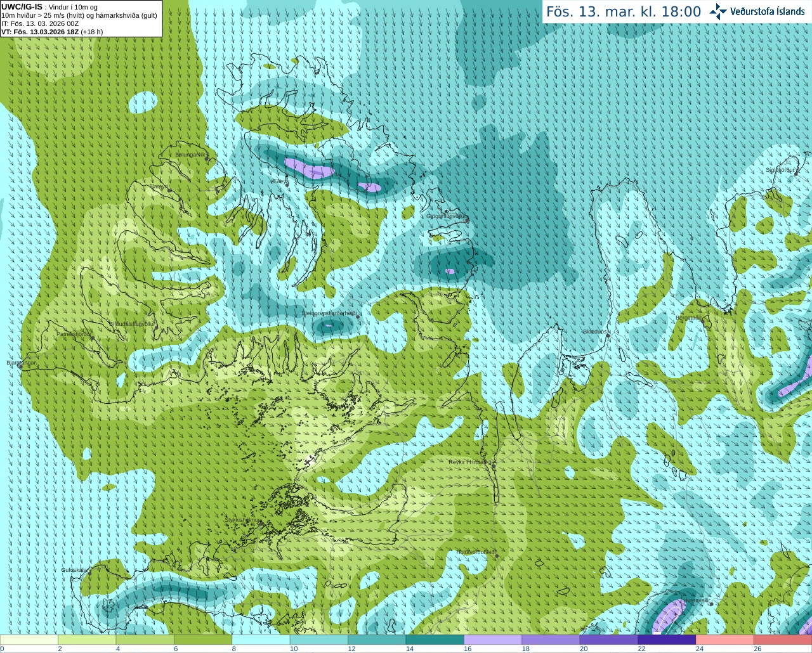Click the 22–24 m/s dark indigo legend swatch
This screenshot has height=653, width=812.
click(x=667, y=640)
